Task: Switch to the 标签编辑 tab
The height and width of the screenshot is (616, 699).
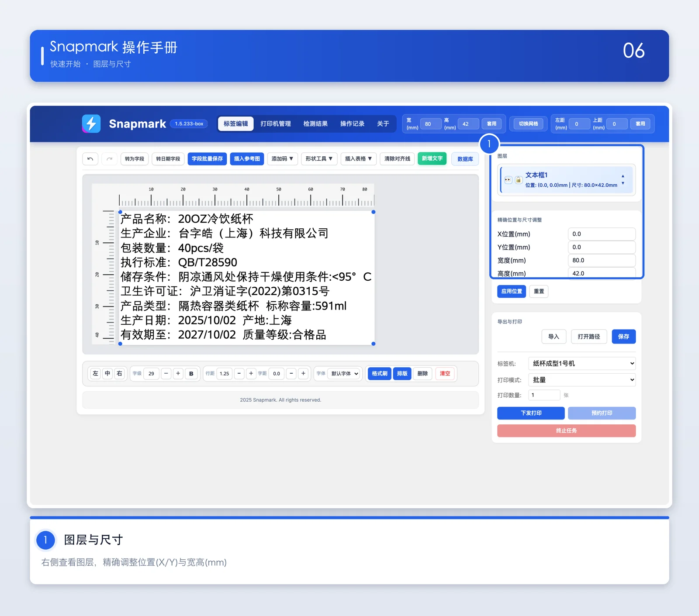Action: pos(236,124)
